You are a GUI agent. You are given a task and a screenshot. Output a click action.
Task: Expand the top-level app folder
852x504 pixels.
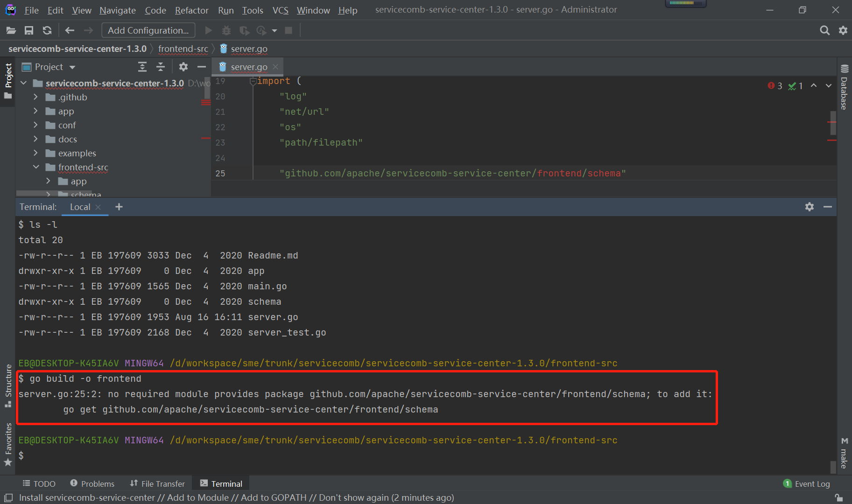35,111
